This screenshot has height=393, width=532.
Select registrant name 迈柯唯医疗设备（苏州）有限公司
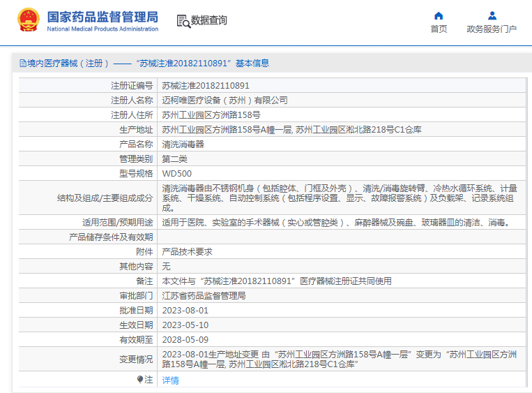[x=225, y=101]
